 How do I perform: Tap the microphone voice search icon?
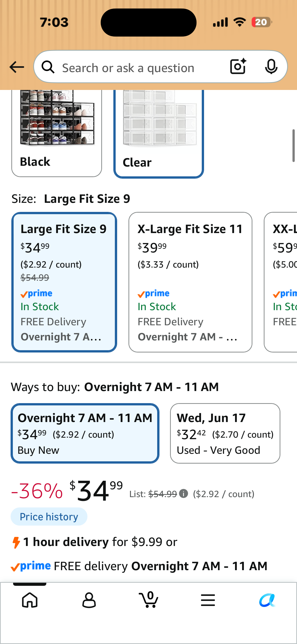click(271, 67)
